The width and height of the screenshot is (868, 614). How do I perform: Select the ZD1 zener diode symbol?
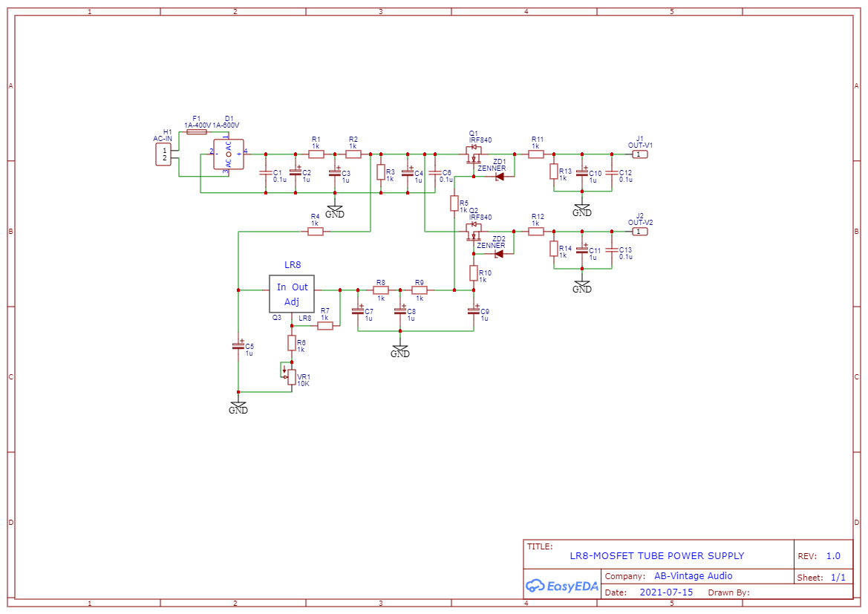tap(499, 177)
